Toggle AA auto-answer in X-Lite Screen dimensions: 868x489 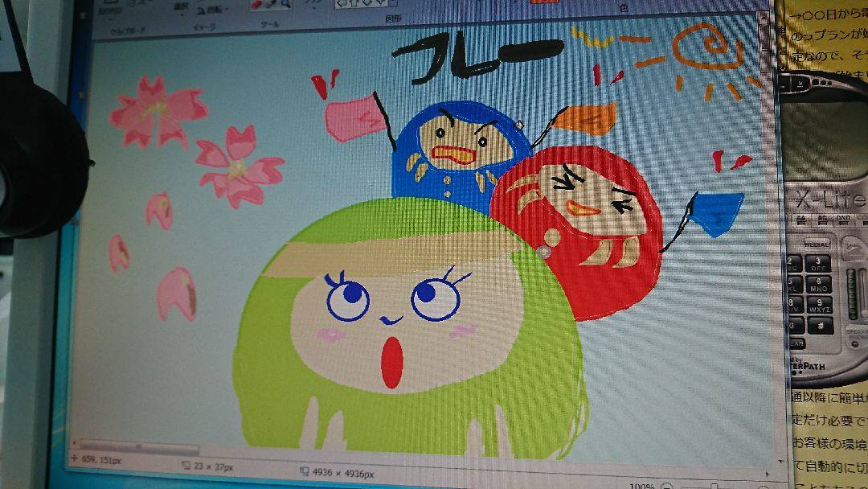[801, 220]
